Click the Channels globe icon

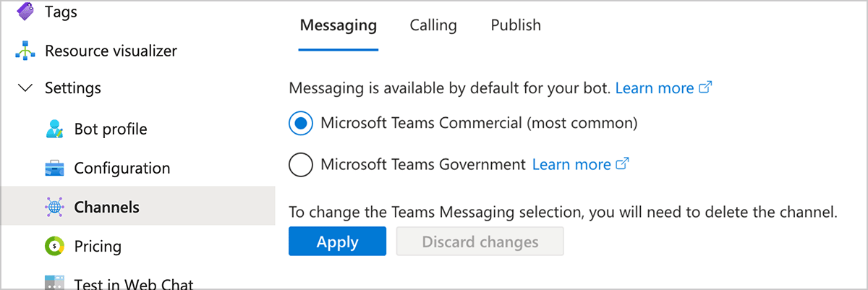pyautogui.click(x=55, y=208)
